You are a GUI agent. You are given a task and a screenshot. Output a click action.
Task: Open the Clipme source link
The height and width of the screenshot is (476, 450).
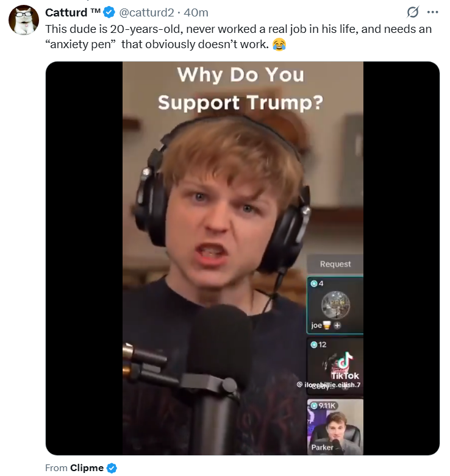click(87, 468)
